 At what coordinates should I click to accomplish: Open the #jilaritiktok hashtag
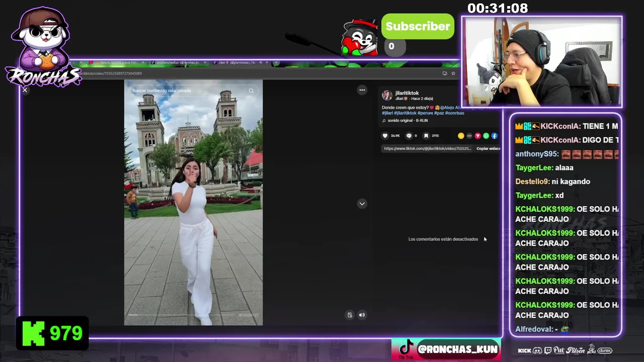[406, 113]
